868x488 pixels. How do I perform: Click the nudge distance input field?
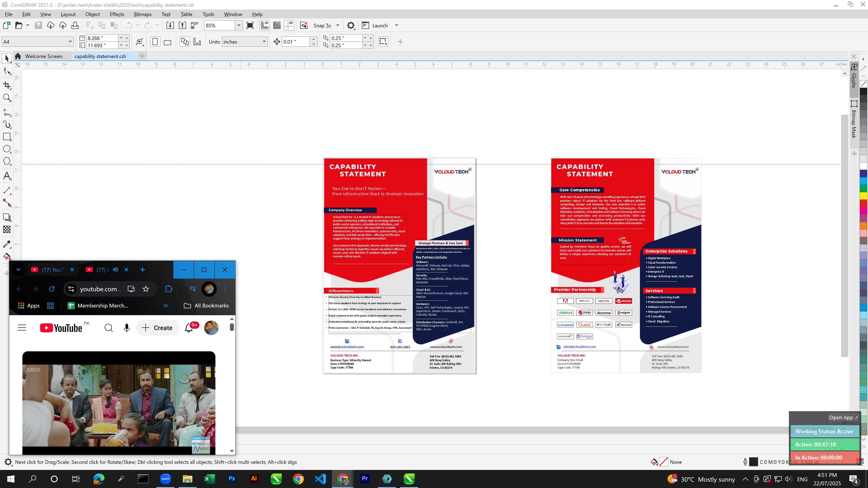click(x=295, y=42)
